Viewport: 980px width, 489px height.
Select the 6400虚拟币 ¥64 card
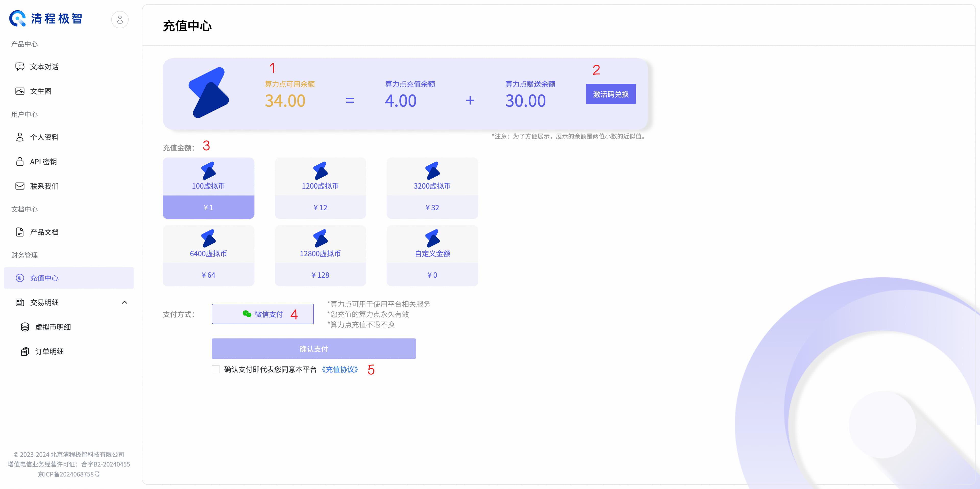209,255
